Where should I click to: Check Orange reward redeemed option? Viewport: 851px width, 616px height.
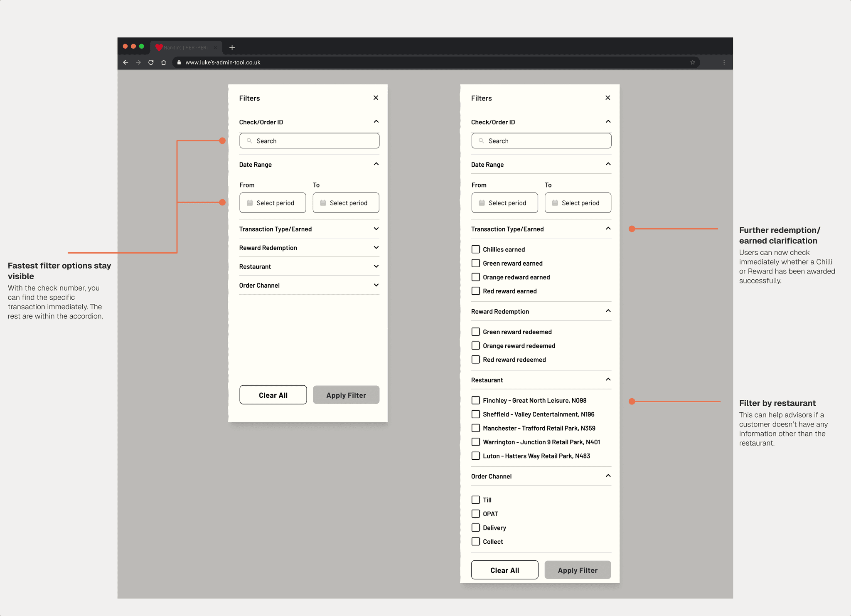[x=476, y=346]
